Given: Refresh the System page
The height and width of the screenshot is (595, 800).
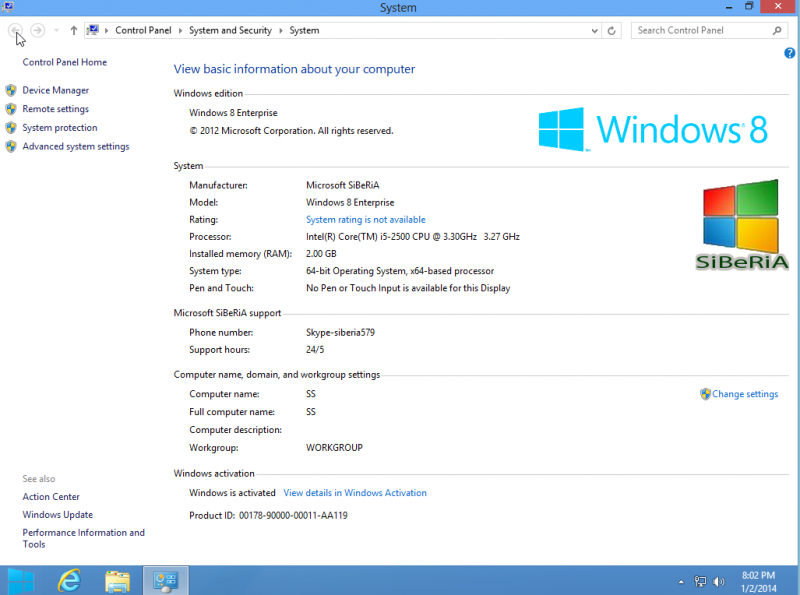Looking at the screenshot, I should [611, 31].
